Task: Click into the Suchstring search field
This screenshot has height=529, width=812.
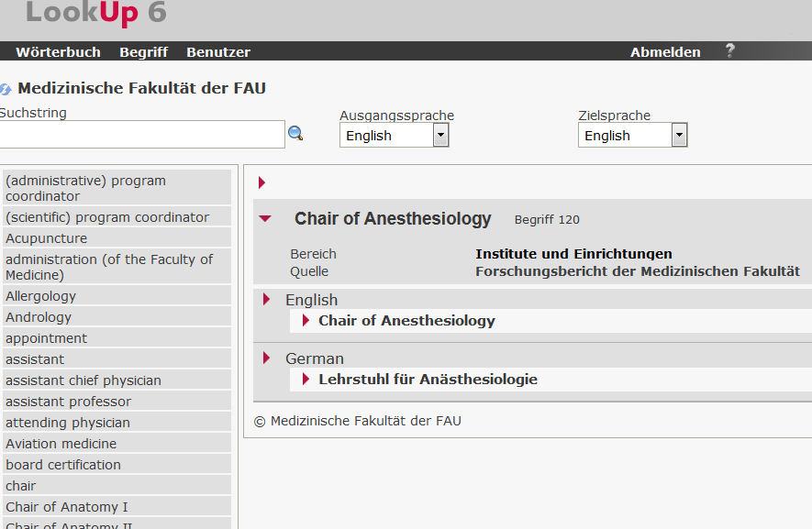Action: coord(142,135)
